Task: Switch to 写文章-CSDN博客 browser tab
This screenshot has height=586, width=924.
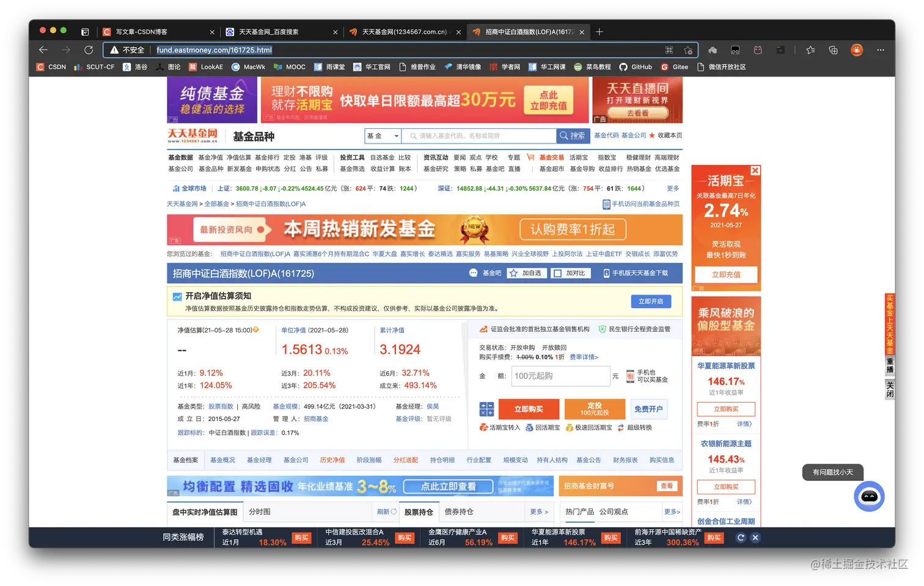Action: 158,32
